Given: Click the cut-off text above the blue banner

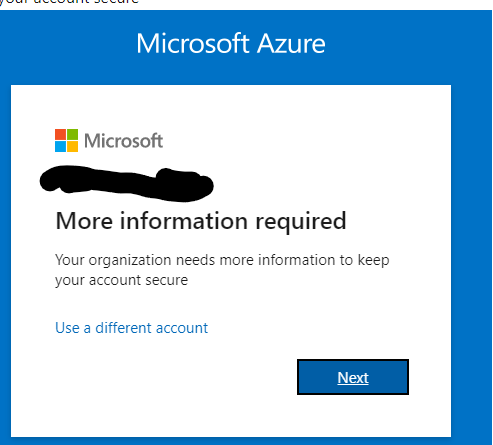Looking at the screenshot, I should coord(69,2).
